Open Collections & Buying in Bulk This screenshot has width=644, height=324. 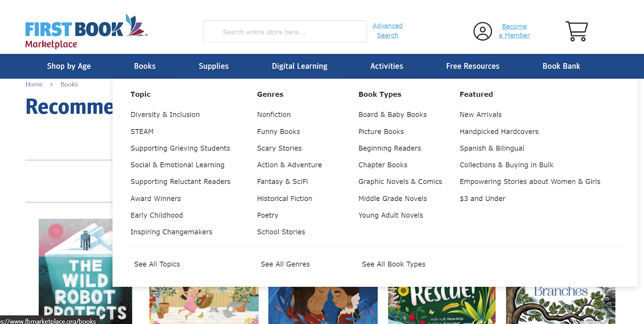coord(507,165)
